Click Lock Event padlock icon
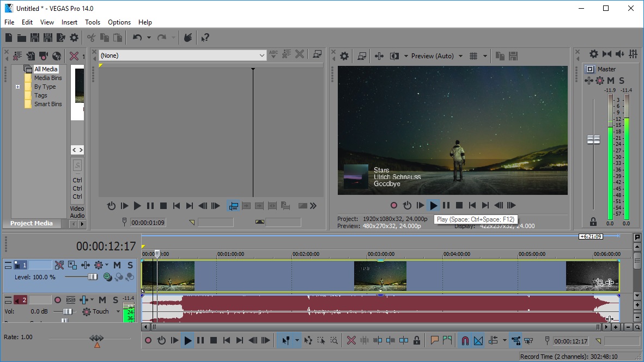Image resolution: width=644 pixels, height=362 pixels. click(417, 340)
